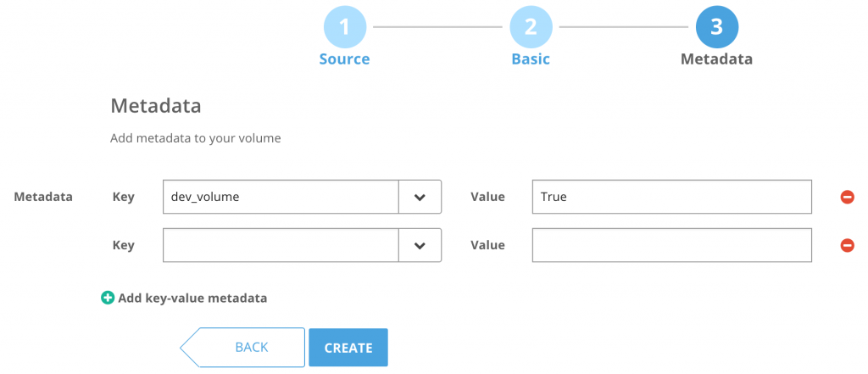Remove the empty second metadata row
868x374 pixels.
coord(847,245)
